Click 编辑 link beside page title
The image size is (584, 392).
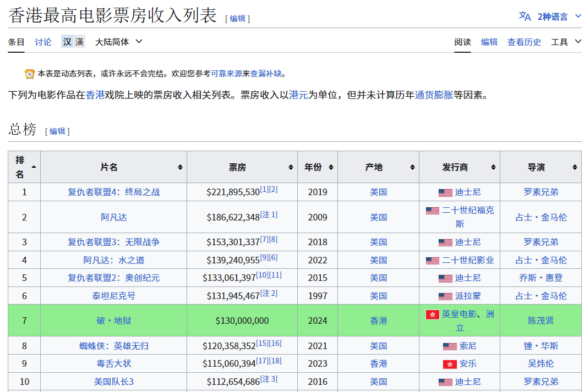click(237, 18)
